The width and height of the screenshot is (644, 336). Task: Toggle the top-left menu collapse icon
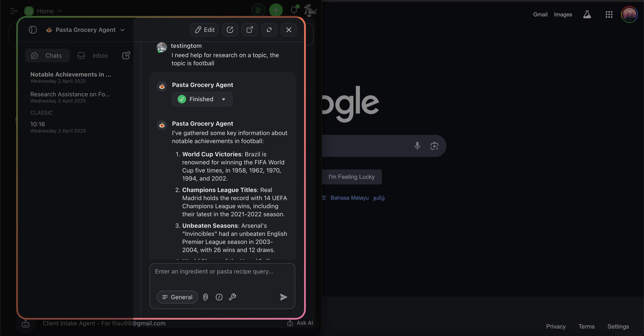pyautogui.click(x=13, y=11)
